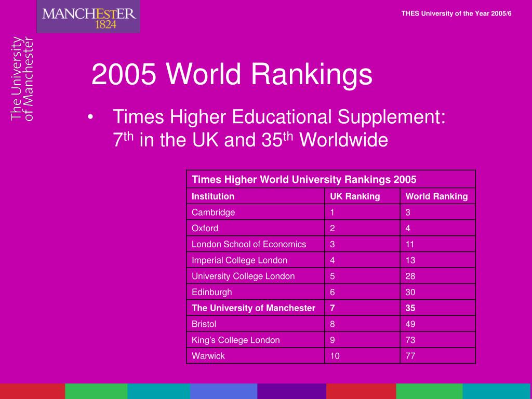The height and width of the screenshot is (399, 532).
Task: Click world ranking '73' in King's College row
Action: [410, 340]
